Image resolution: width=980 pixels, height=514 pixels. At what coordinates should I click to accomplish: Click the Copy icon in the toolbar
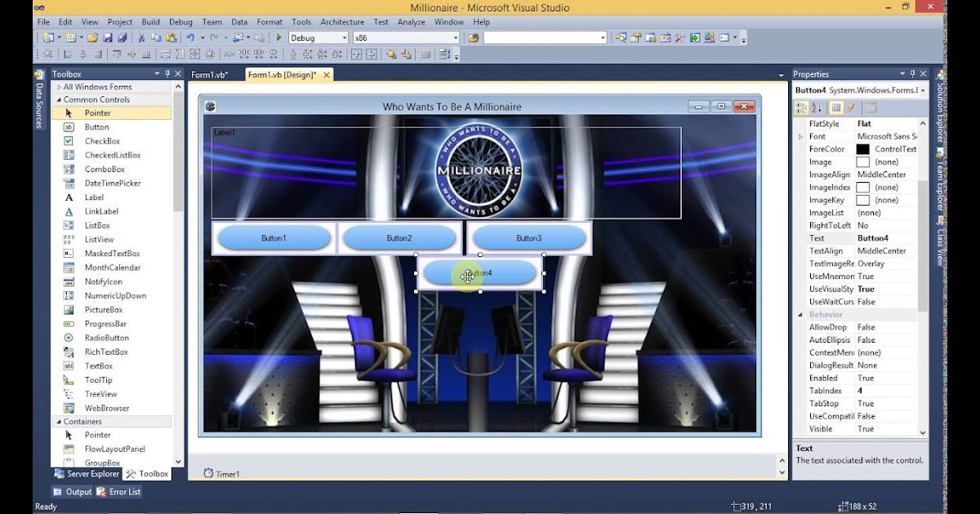pyautogui.click(x=156, y=38)
